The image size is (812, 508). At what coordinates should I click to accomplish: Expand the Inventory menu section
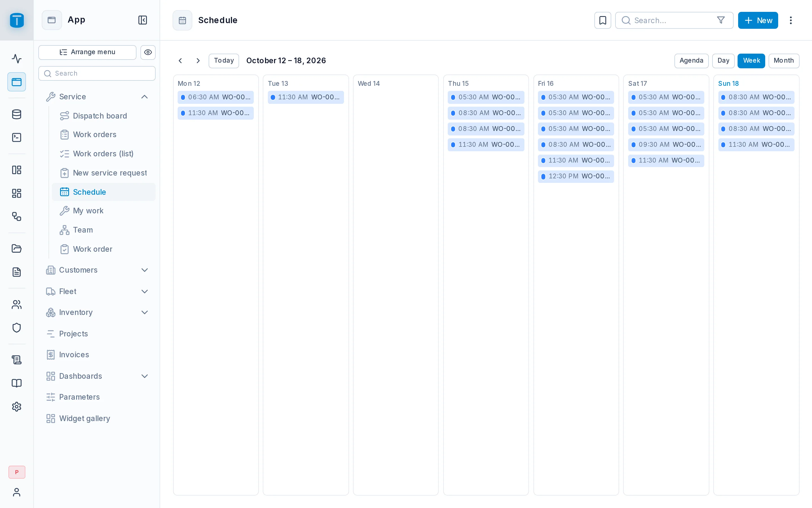[145, 312]
